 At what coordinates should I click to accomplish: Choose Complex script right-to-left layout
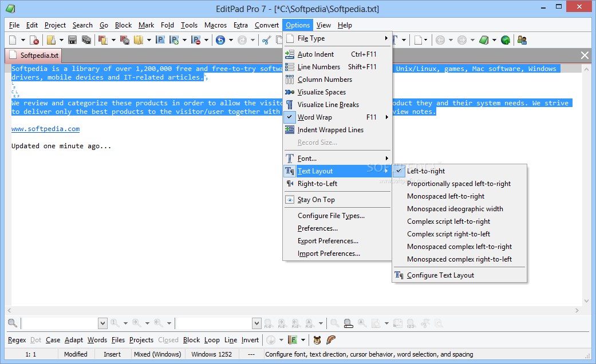click(460, 234)
